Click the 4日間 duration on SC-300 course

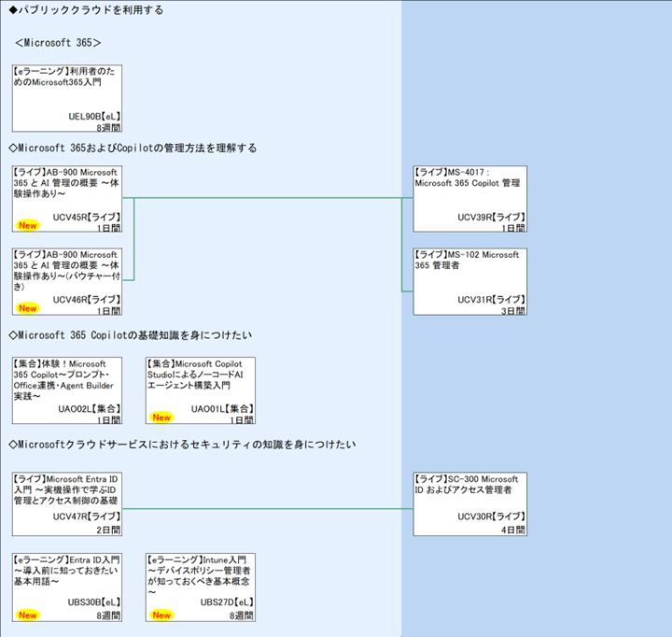(513, 530)
